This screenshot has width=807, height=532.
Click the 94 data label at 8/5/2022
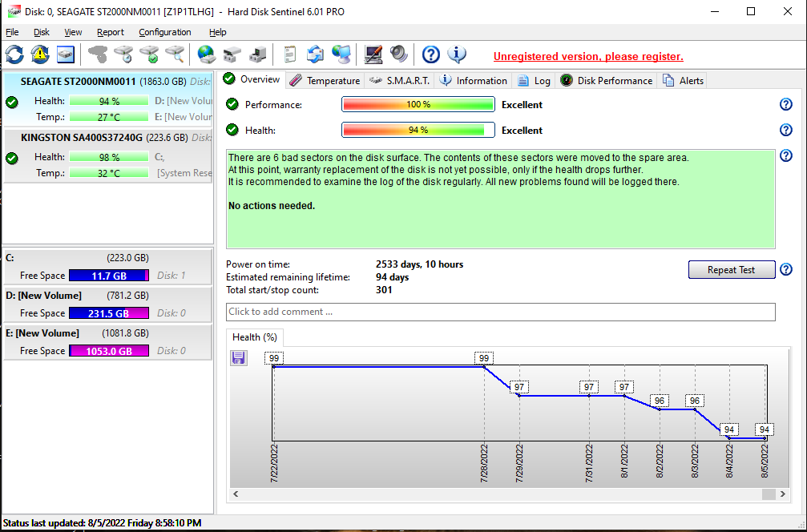click(765, 429)
